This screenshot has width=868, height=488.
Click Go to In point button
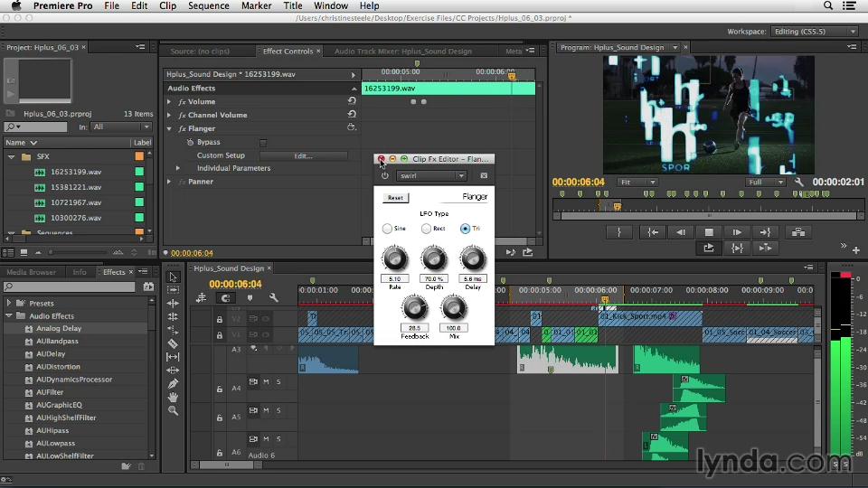pos(653,232)
